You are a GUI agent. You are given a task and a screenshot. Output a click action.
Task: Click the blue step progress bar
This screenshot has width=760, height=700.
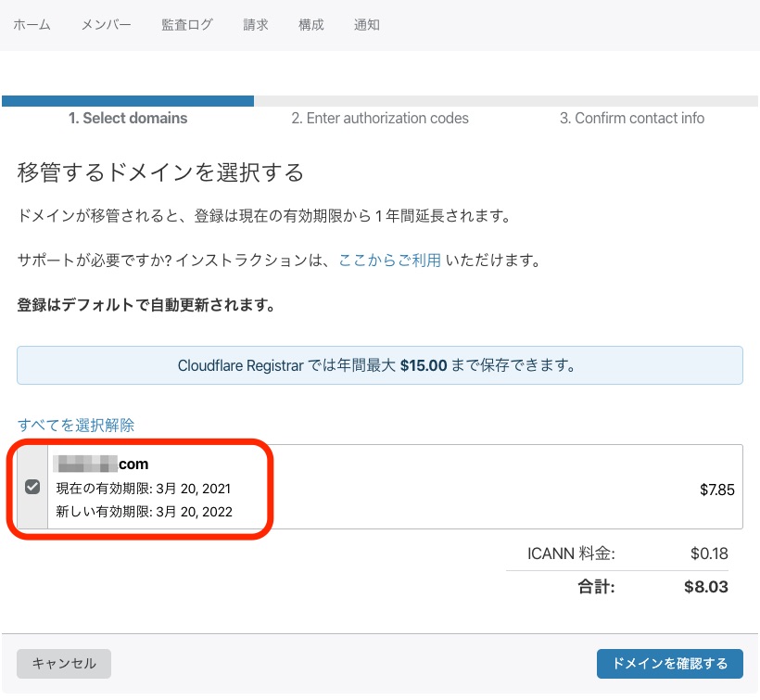[127, 101]
